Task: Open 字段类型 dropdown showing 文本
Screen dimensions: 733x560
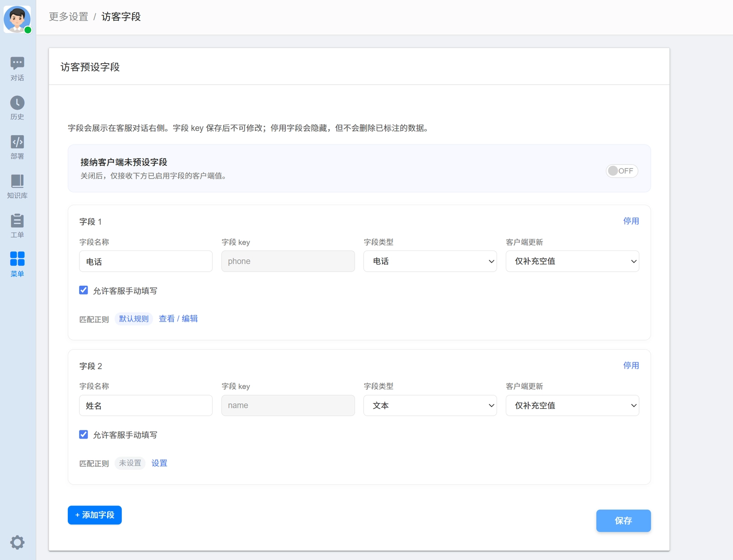Action: 430,405
